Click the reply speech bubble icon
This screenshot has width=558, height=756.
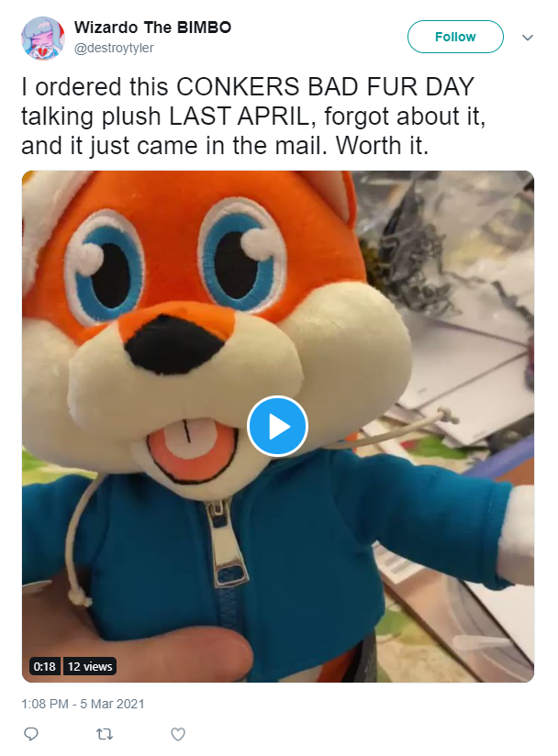[31, 734]
